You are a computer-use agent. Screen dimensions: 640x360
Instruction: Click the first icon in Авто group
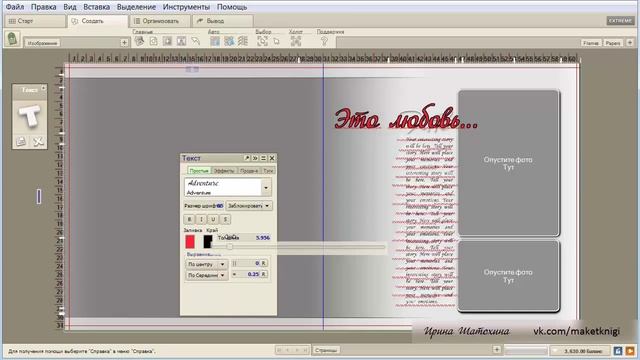click(215, 41)
